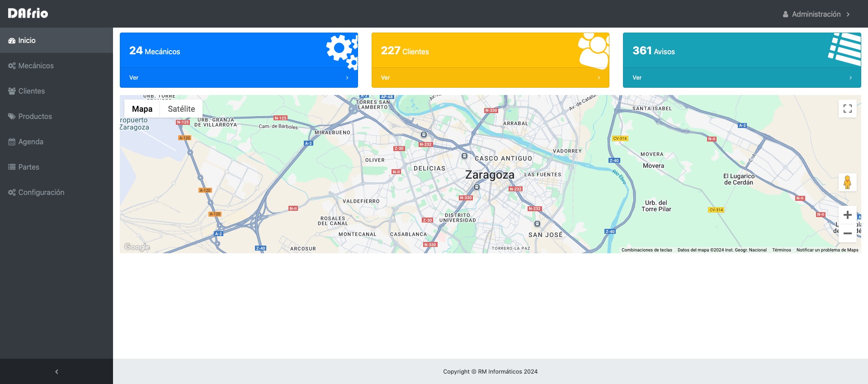Viewport: 868px width, 384px height.
Task: Click the users icon on Clientes card
Action: pos(594,51)
